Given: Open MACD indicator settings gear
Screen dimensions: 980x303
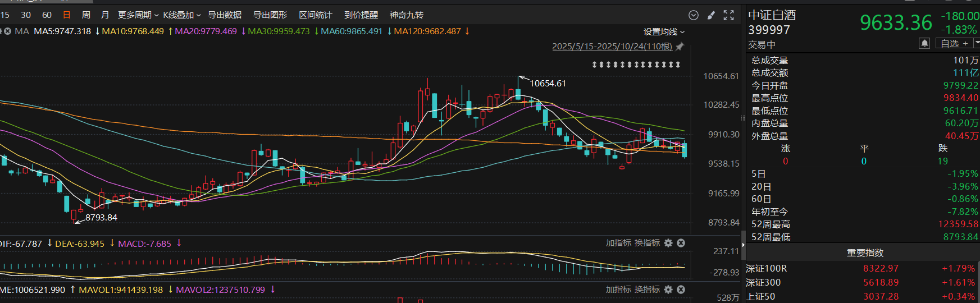Looking at the screenshot, I should tap(668, 243).
